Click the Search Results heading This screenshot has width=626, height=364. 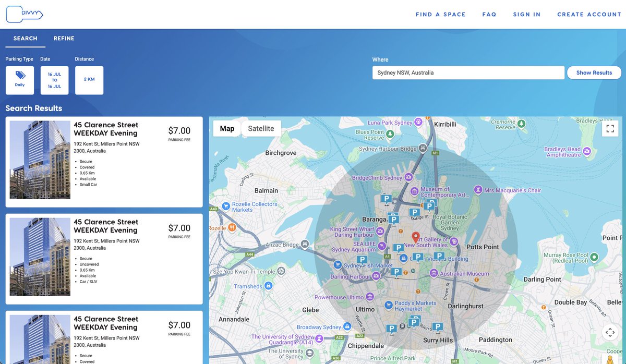pyautogui.click(x=34, y=108)
